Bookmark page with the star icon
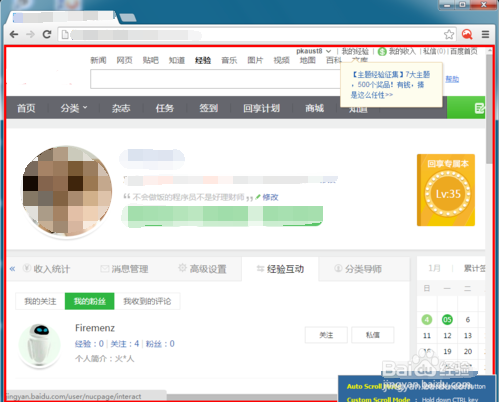This screenshot has width=499, height=402. (x=449, y=34)
